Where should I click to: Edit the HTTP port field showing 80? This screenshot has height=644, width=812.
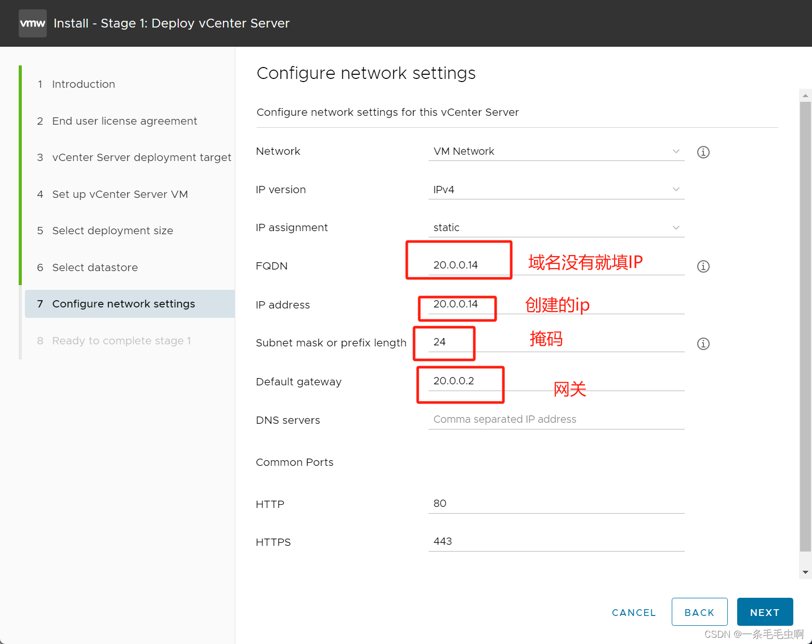tap(556, 504)
